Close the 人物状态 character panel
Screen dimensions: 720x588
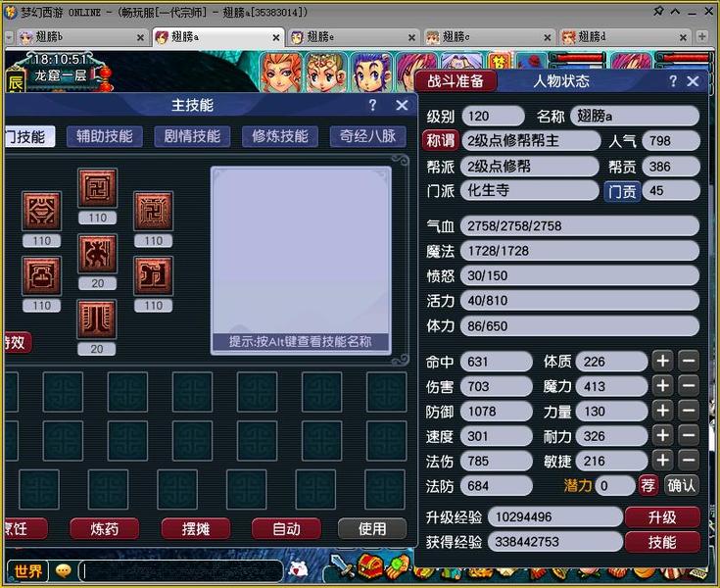pyautogui.click(x=693, y=81)
